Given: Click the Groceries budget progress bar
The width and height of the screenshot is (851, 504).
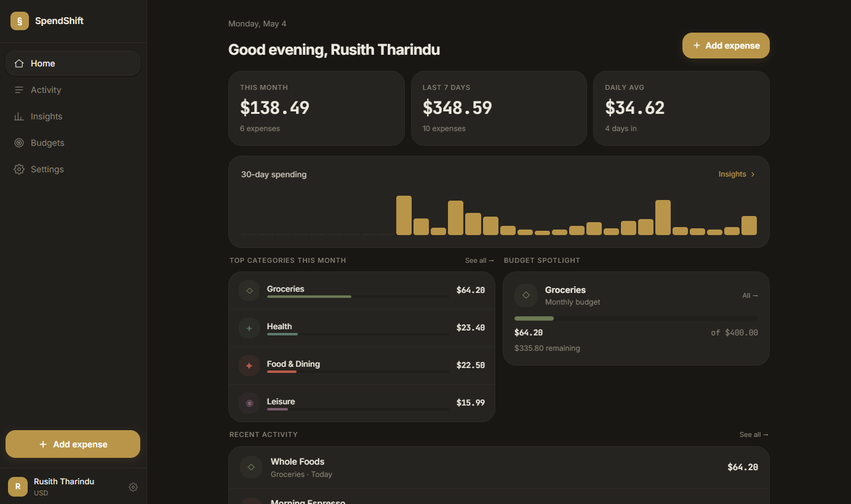Looking at the screenshot, I should [x=636, y=318].
